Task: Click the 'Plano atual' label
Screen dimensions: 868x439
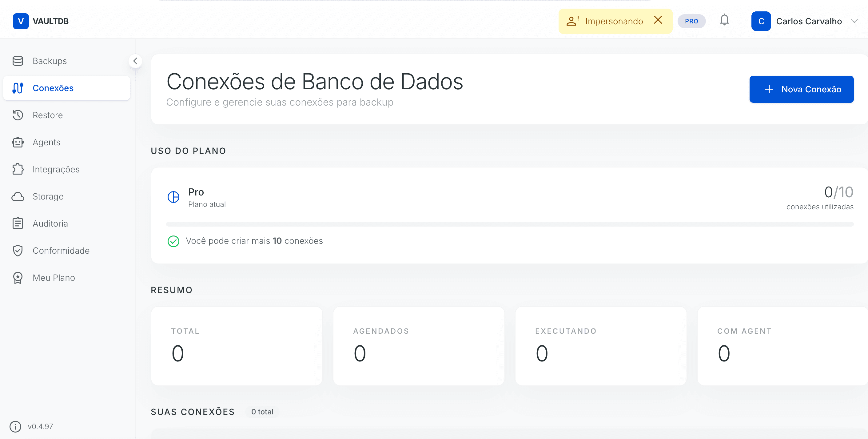Action: click(x=207, y=204)
